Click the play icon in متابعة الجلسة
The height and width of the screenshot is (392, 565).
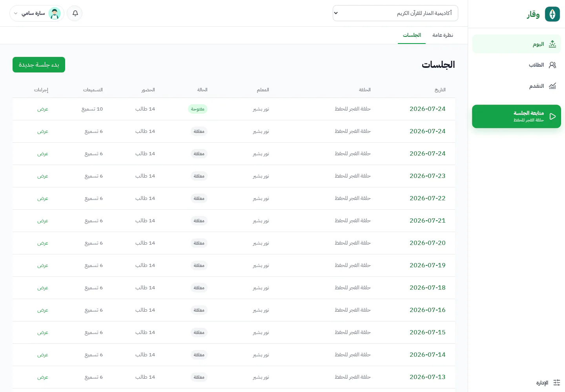pyautogui.click(x=552, y=116)
